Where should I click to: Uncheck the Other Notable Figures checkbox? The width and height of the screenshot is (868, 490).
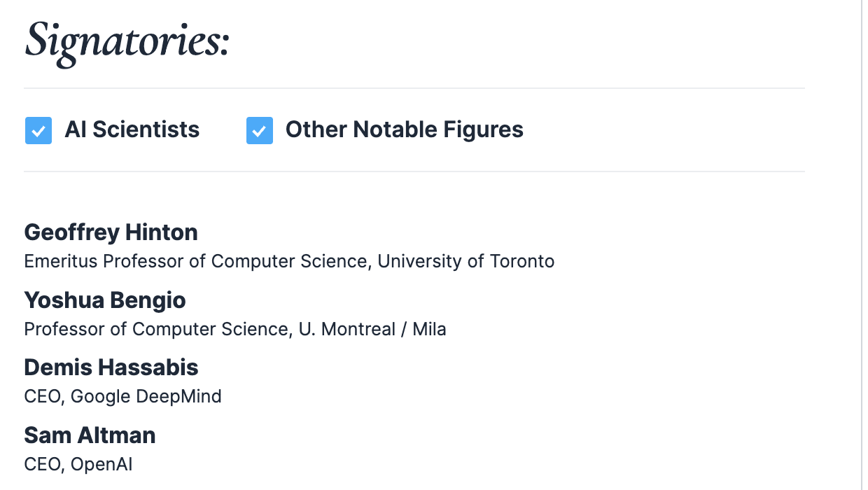pos(260,131)
